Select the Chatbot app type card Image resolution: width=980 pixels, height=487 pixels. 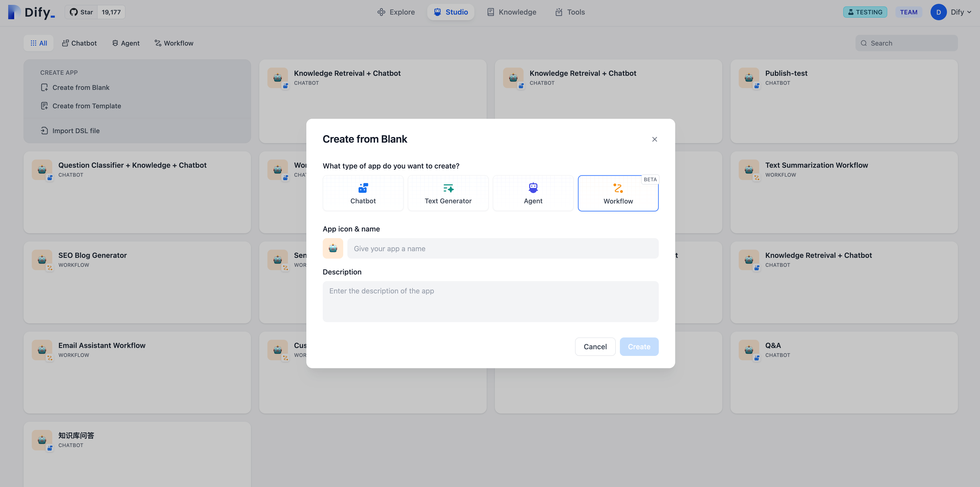[x=362, y=193]
